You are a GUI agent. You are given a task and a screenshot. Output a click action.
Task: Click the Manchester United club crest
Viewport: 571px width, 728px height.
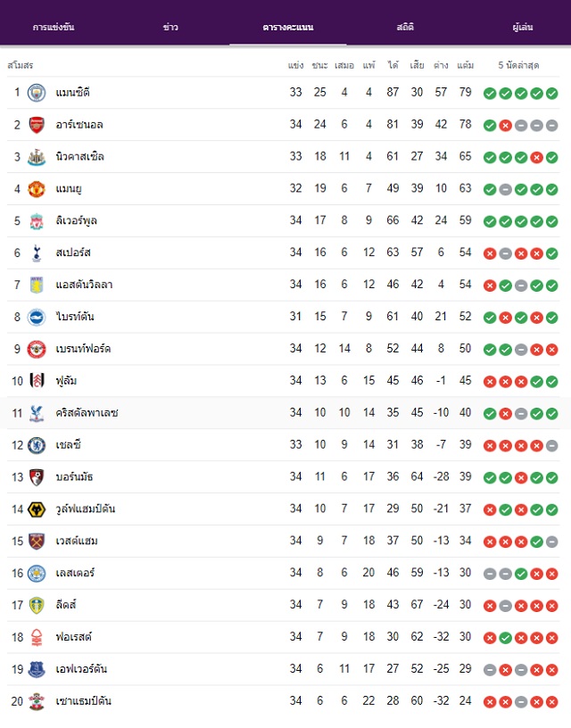tap(37, 189)
